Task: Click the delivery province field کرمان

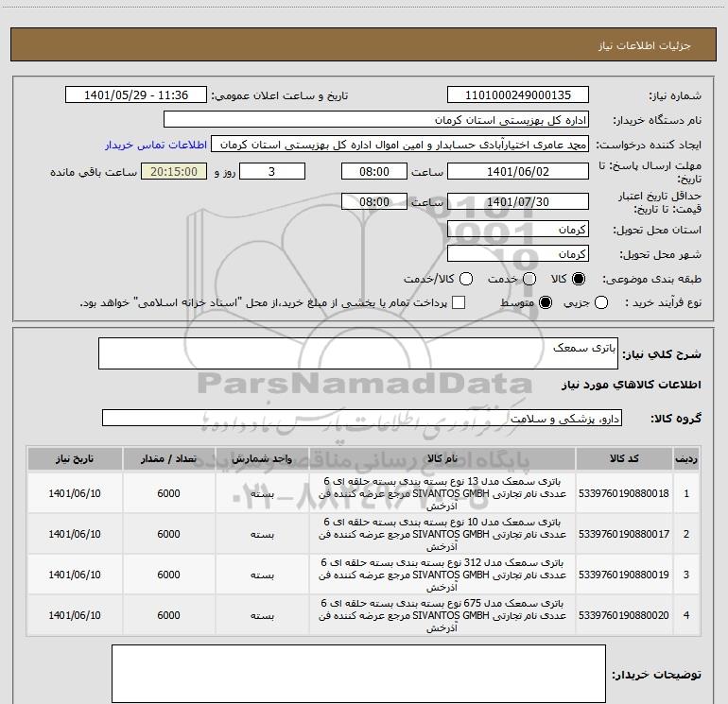Action: pyautogui.click(x=518, y=230)
